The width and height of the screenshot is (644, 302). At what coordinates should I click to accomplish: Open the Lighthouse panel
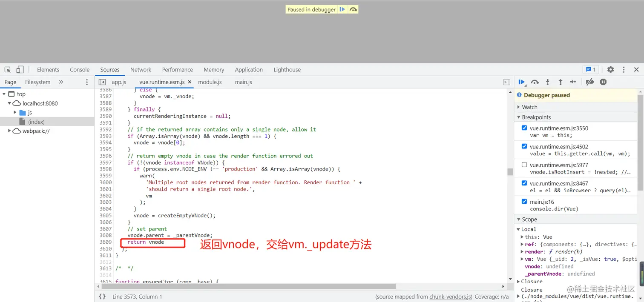pos(287,70)
